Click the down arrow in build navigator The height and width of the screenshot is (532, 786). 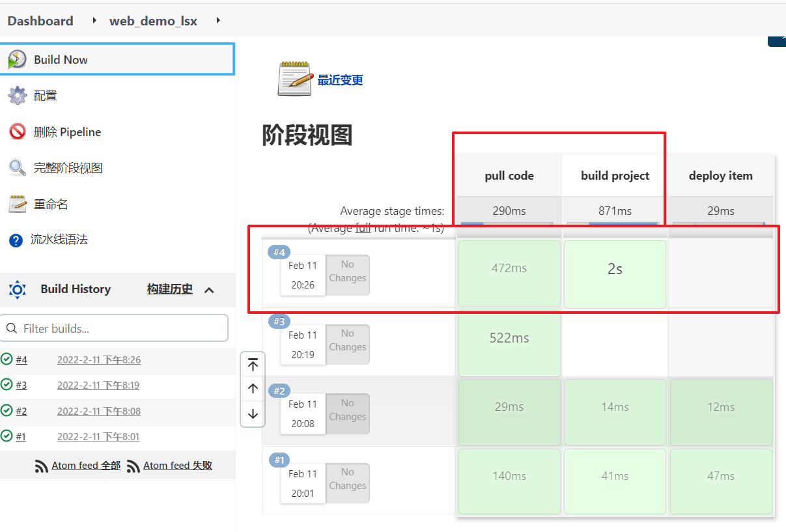pos(253,413)
